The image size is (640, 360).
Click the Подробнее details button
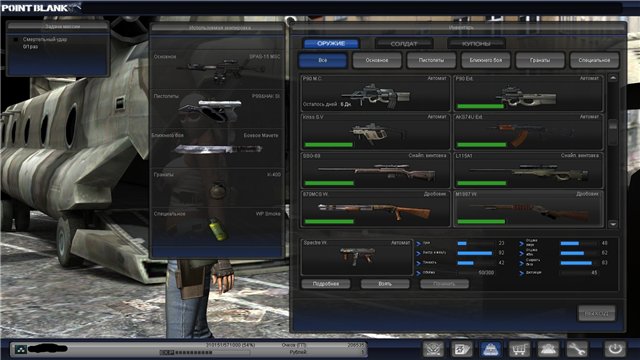coord(326,284)
